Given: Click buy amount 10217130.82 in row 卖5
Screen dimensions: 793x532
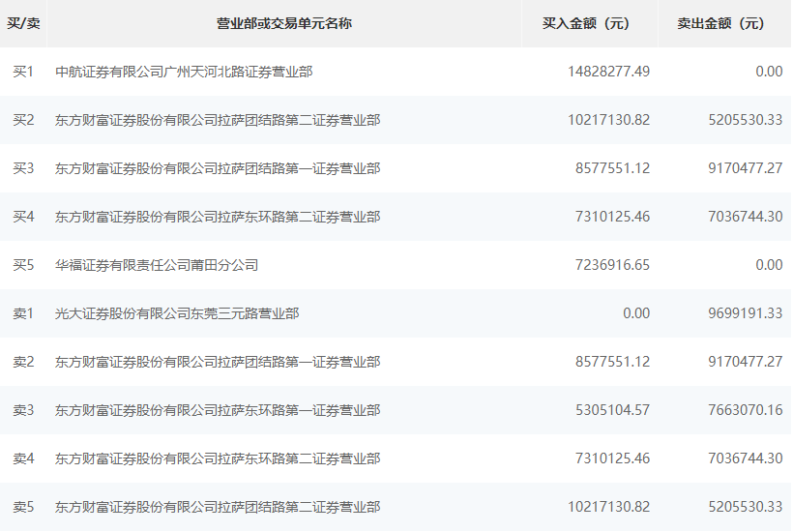Looking at the screenshot, I should coord(608,507).
